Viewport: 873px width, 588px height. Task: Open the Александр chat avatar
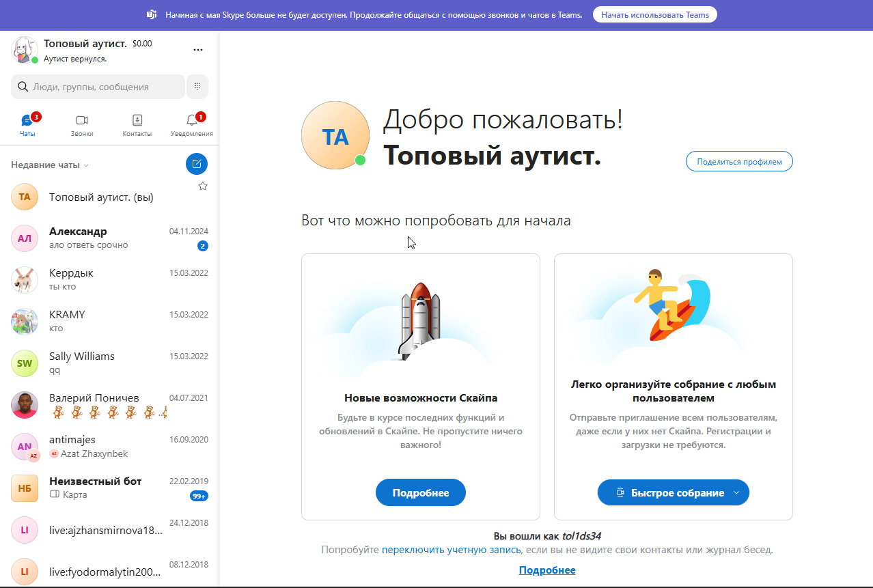(25, 238)
